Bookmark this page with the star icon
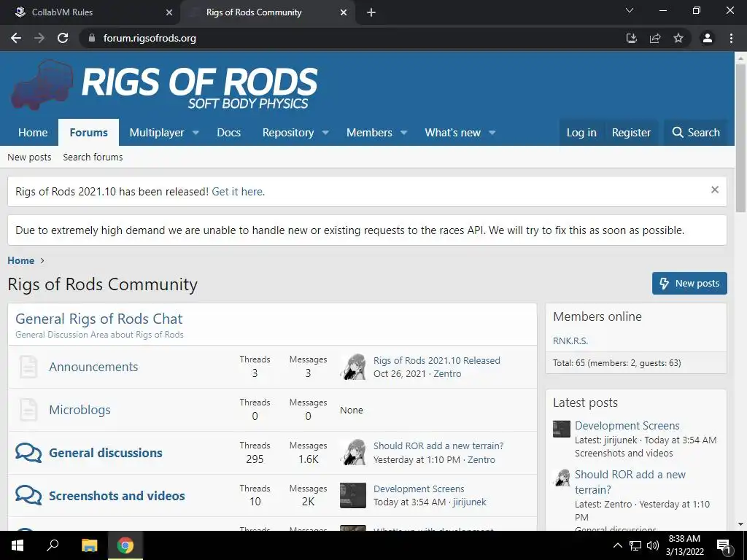Viewport: 747px width, 560px height. click(678, 38)
